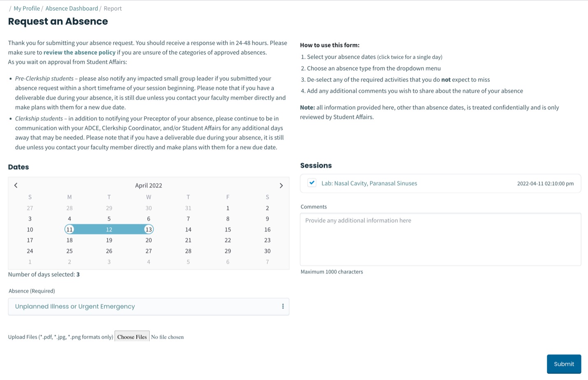Pick April 12 in the calendar
Screen dimensions: 588x380
tap(109, 229)
